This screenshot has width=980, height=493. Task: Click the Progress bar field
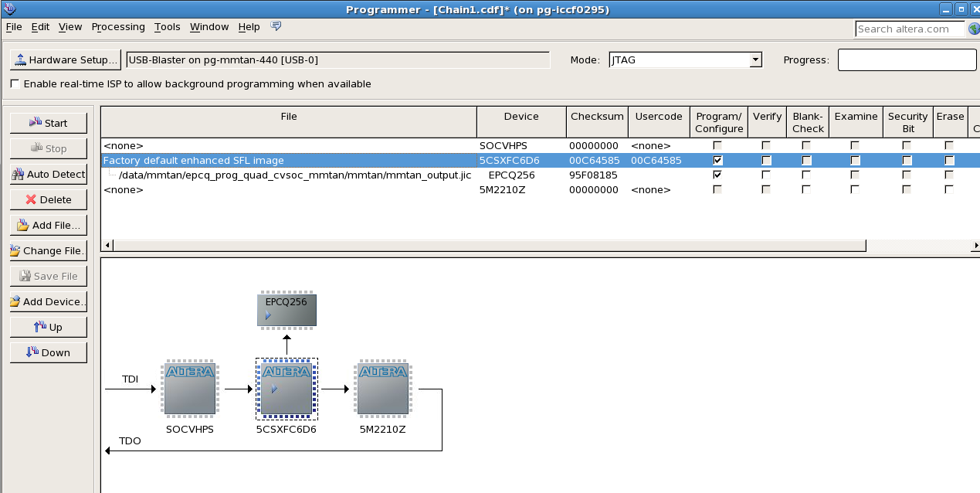pyautogui.click(x=907, y=59)
